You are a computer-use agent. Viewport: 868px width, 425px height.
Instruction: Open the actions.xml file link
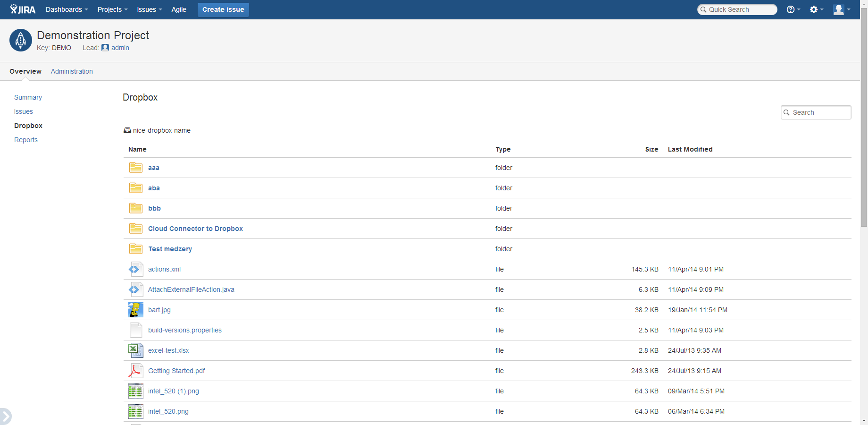pos(164,269)
